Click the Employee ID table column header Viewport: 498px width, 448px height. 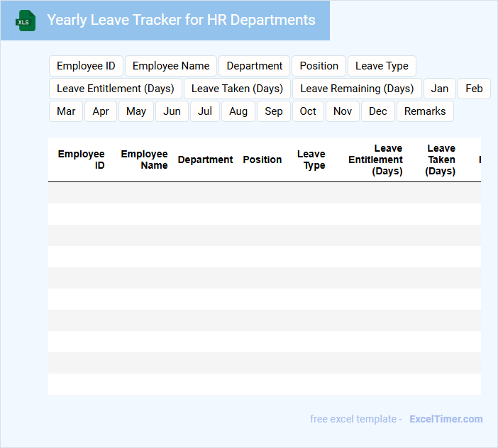click(81, 159)
